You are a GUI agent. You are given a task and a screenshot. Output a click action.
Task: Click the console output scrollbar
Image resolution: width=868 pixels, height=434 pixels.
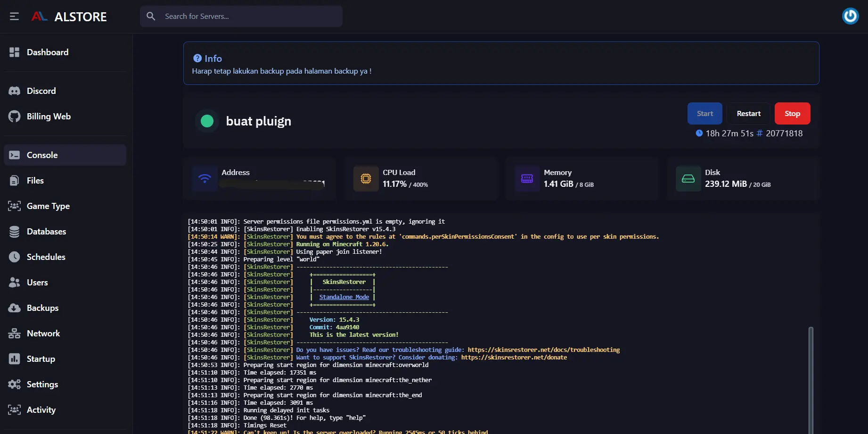point(811,377)
